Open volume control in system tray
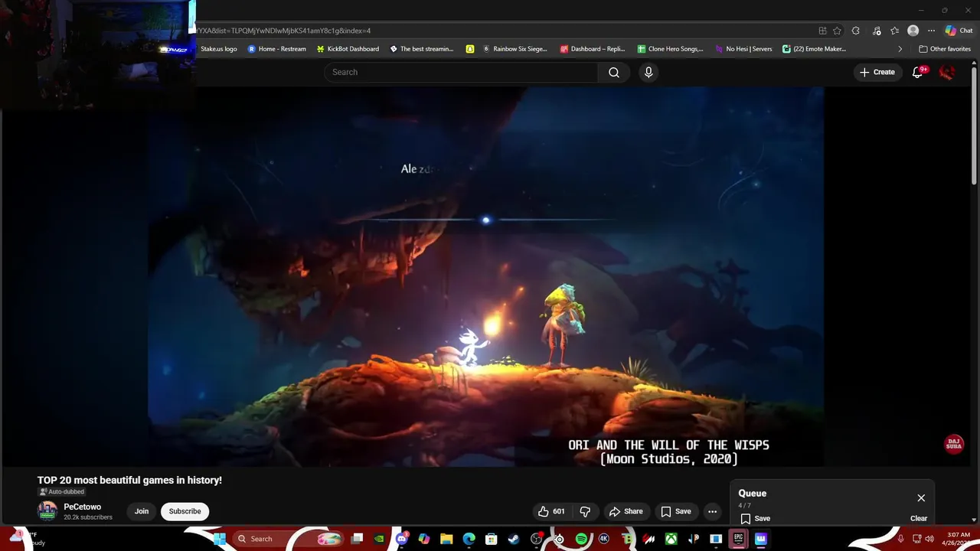Viewport: 980px width, 551px height. click(929, 539)
